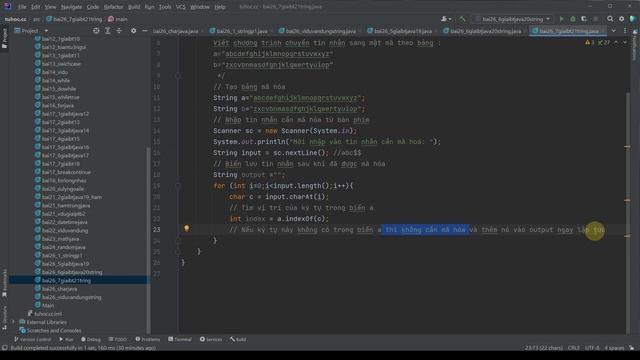Open editor tabs more options menu
This screenshot has height=360, width=640.
pos(625,31)
